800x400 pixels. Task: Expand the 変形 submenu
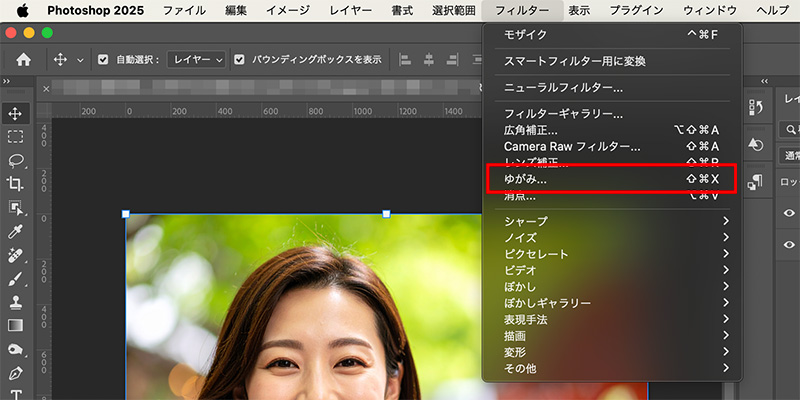[616, 352]
